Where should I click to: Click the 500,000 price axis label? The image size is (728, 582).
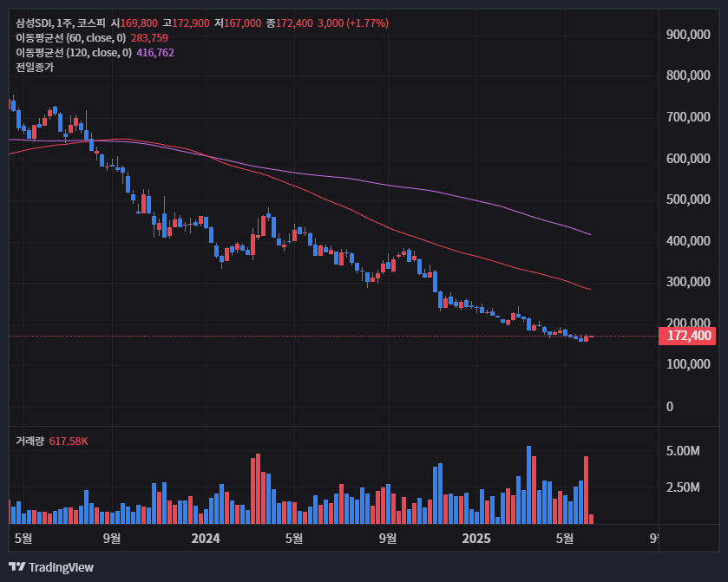click(x=688, y=199)
